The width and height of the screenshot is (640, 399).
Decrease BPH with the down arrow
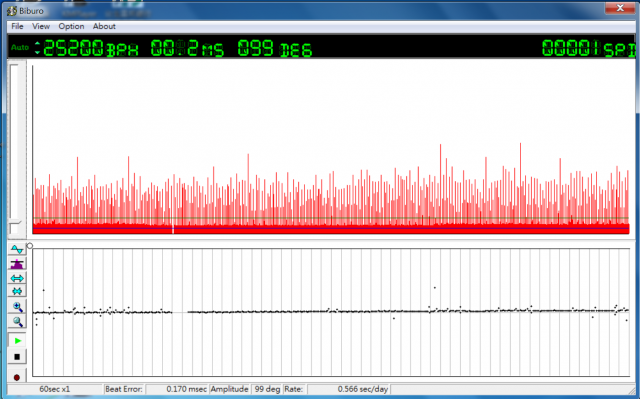point(37,52)
